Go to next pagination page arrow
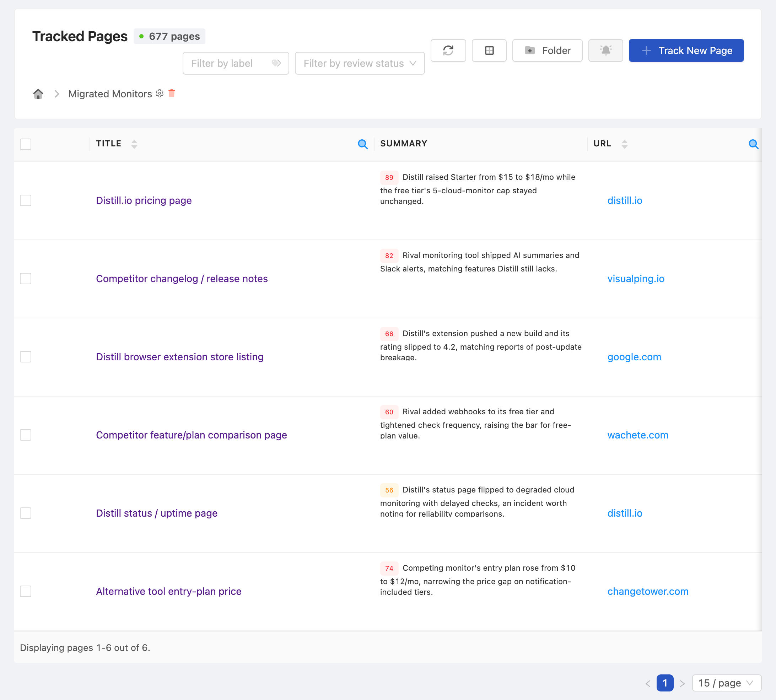 682,683
